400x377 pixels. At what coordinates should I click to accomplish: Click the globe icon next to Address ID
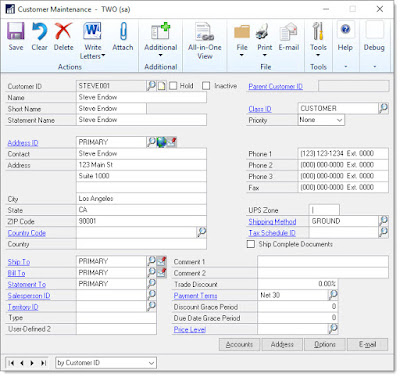click(x=162, y=142)
